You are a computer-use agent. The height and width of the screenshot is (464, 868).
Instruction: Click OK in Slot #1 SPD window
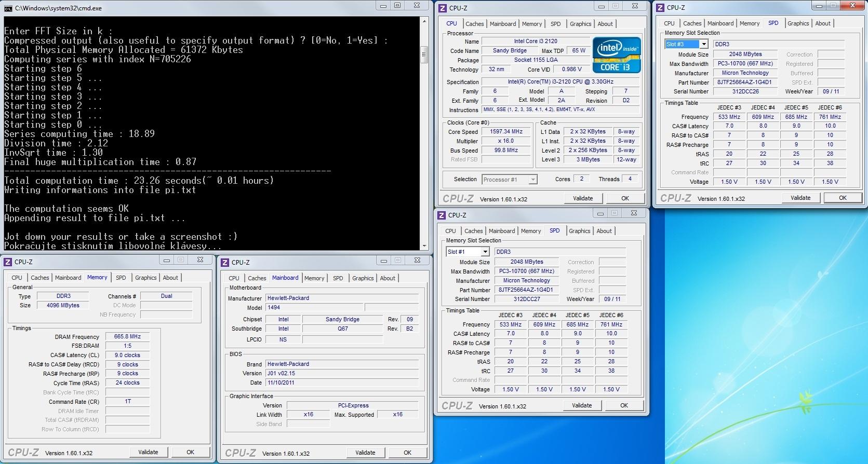[624, 405]
